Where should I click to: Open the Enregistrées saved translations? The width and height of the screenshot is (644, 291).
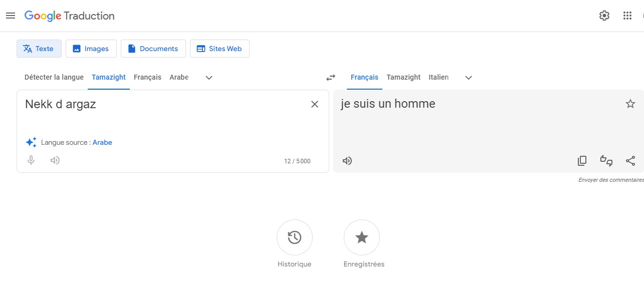pyautogui.click(x=362, y=237)
